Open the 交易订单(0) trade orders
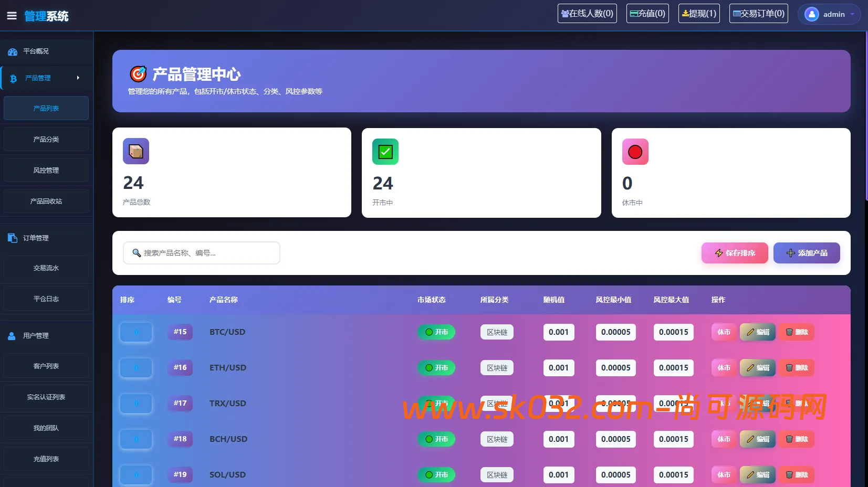The image size is (868, 487). tap(759, 14)
